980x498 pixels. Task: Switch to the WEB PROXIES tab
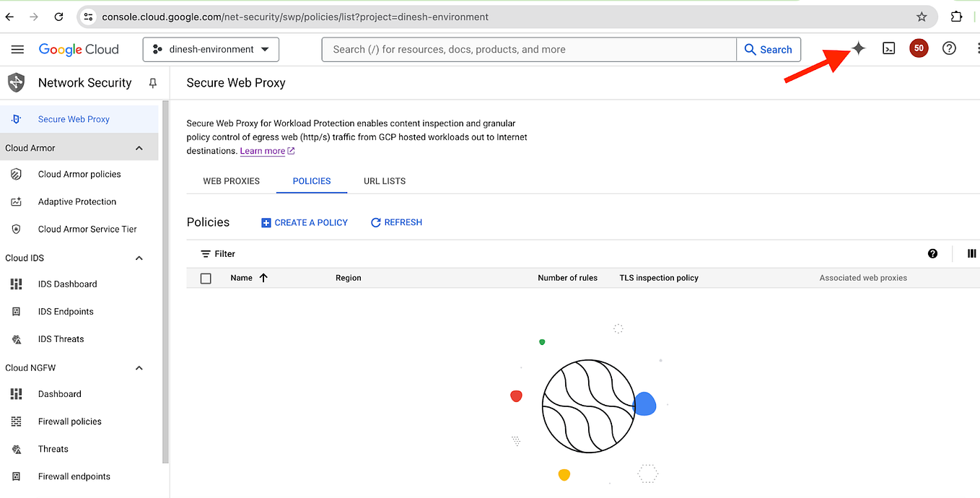point(231,180)
